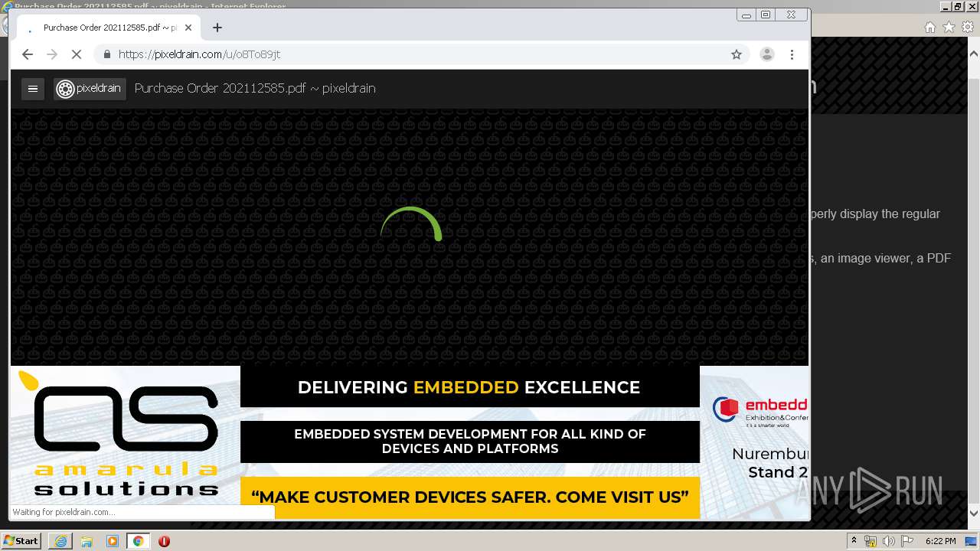Go back in Chrome

tap(28, 54)
